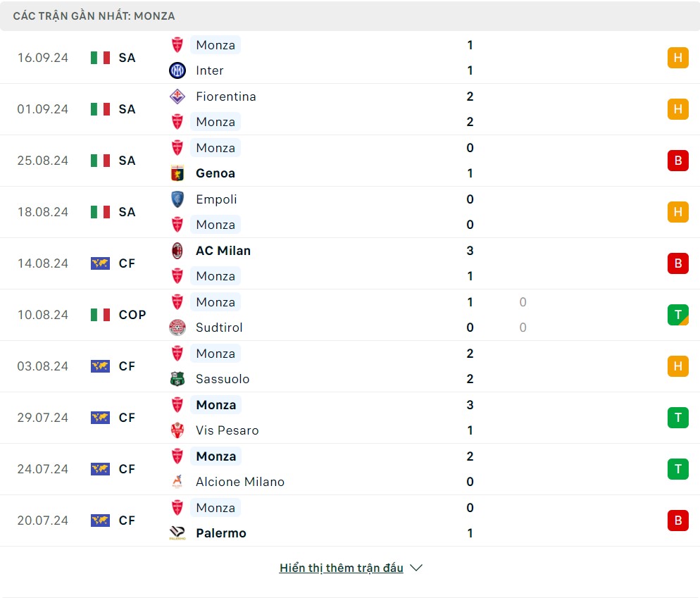Click the red B badge for Genoa match
Viewport: 700px width, 598px height.
[677, 161]
